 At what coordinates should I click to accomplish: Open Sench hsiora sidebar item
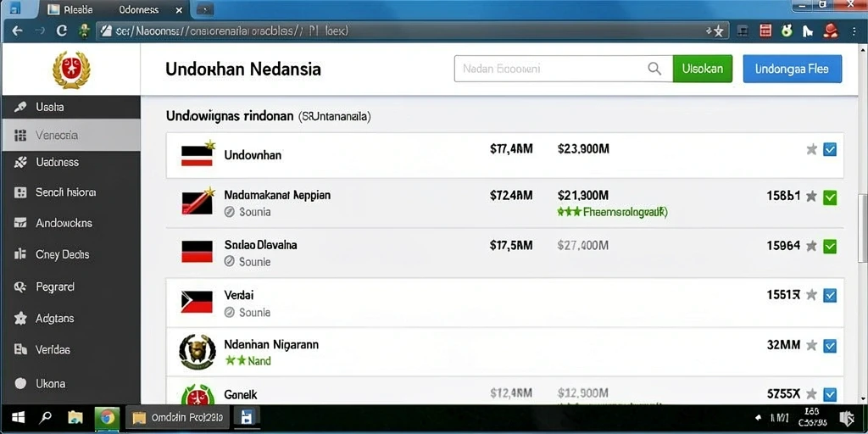pos(71,192)
